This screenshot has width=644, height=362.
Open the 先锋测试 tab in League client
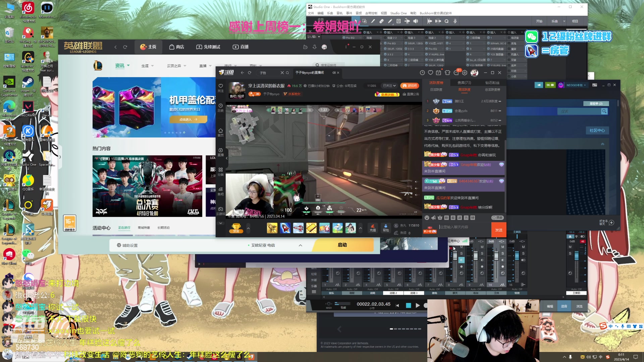pyautogui.click(x=208, y=47)
